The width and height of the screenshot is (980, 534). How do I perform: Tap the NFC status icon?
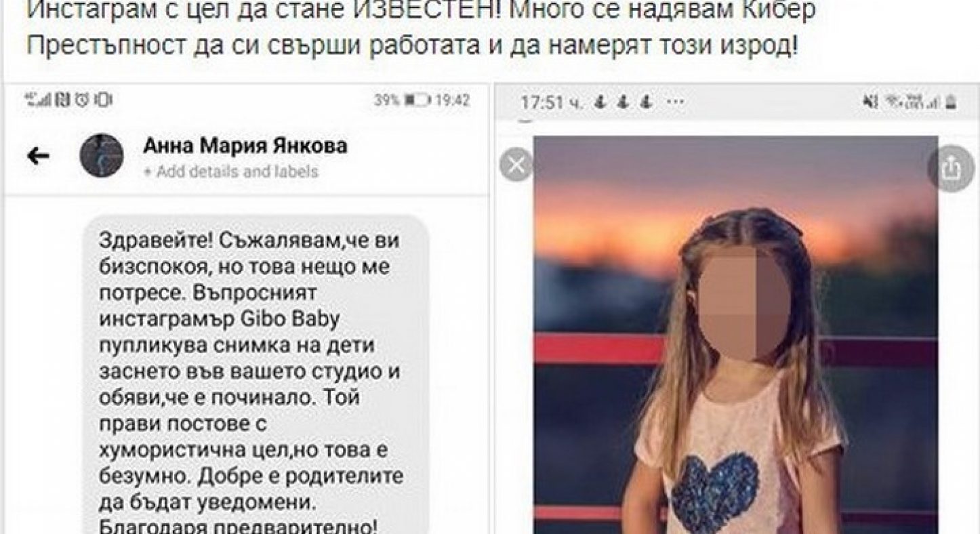(64, 100)
